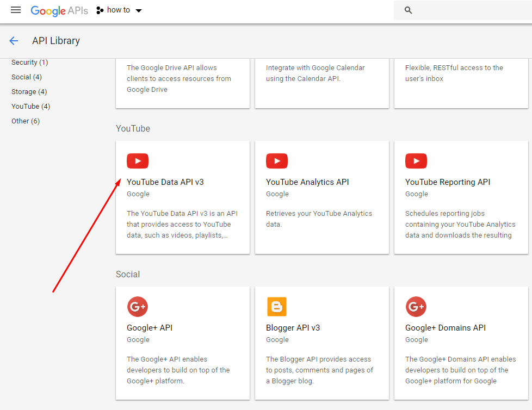Viewport: 532px width, 410px height.
Task: Open Google+ Domains API title
Action: (446, 328)
